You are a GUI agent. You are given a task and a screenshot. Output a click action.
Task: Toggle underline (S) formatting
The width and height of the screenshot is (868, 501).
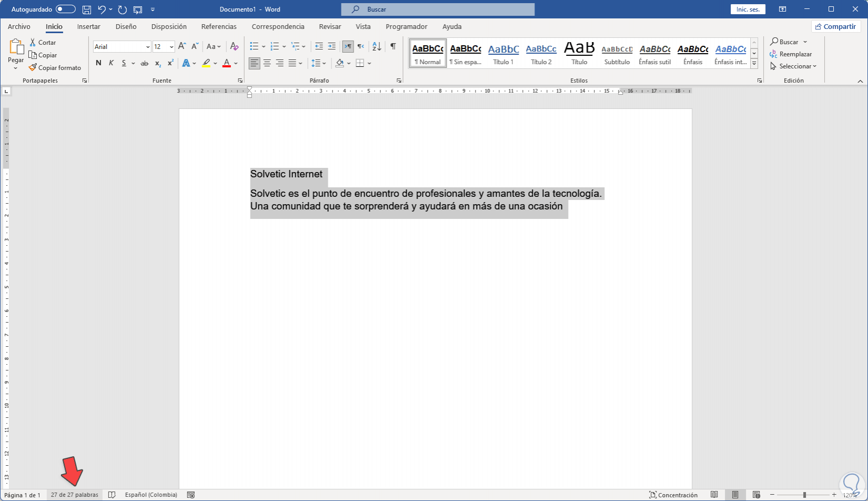coord(124,63)
